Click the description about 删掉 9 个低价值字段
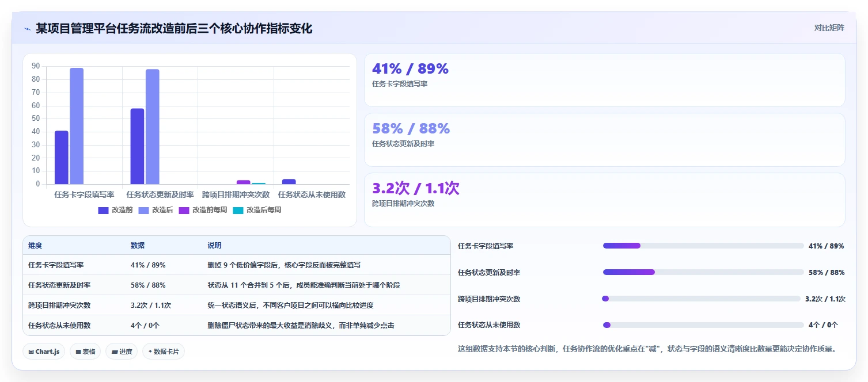The width and height of the screenshot is (868, 382). pos(284,265)
